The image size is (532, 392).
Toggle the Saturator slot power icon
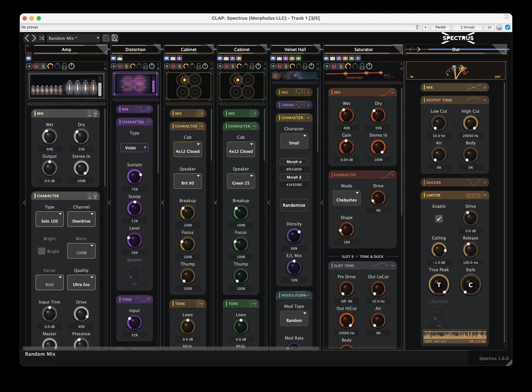click(369, 66)
